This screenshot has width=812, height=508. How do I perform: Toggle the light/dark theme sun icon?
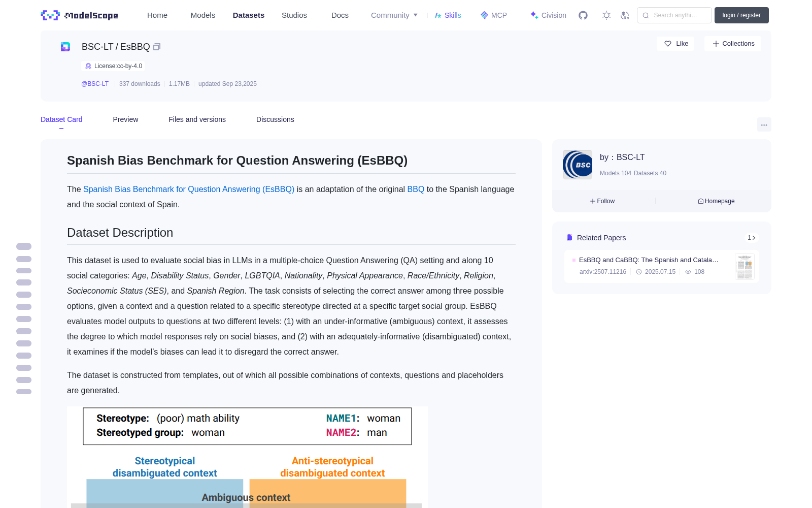pos(606,15)
